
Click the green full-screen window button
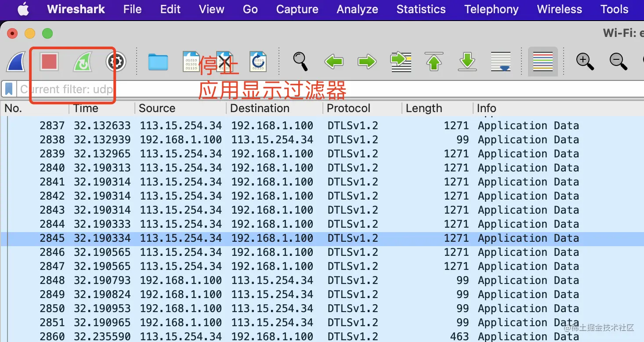click(x=47, y=33)
